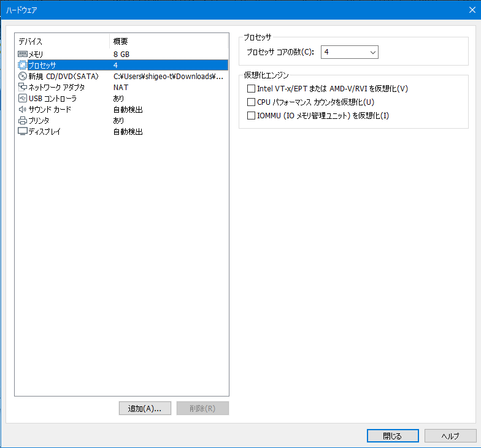The height and width of the screenshot is (448, 481).
Task: Select the サウンド カード device row
Action: [x=121, y=109]
